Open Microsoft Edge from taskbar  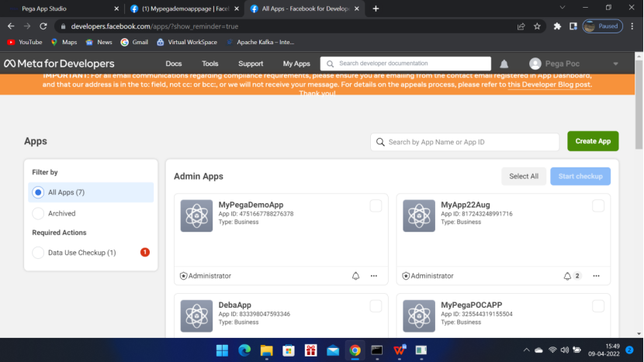[244, 350]
